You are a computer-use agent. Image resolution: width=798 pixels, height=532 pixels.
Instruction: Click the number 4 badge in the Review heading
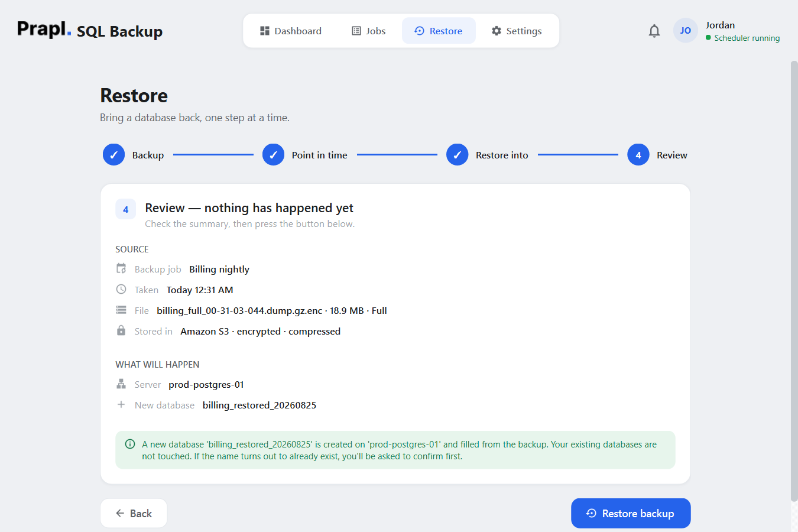125,209
